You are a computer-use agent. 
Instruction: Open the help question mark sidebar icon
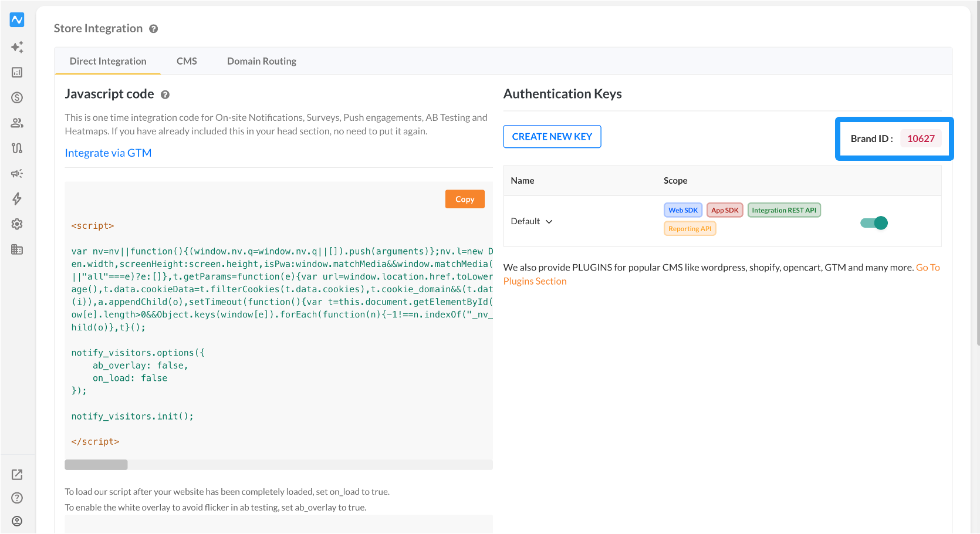(17, 498)
